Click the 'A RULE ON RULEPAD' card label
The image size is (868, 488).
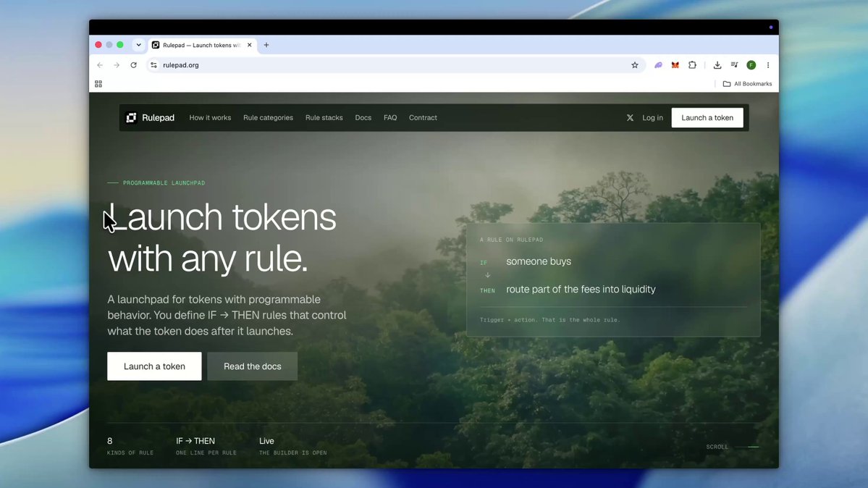pyautogui.click(x=512, y=240)
